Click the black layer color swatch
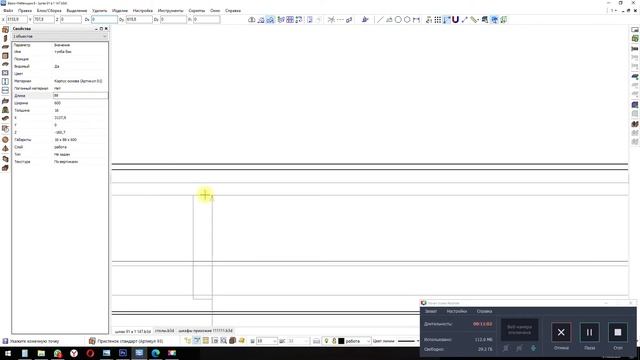 point(341,341)
